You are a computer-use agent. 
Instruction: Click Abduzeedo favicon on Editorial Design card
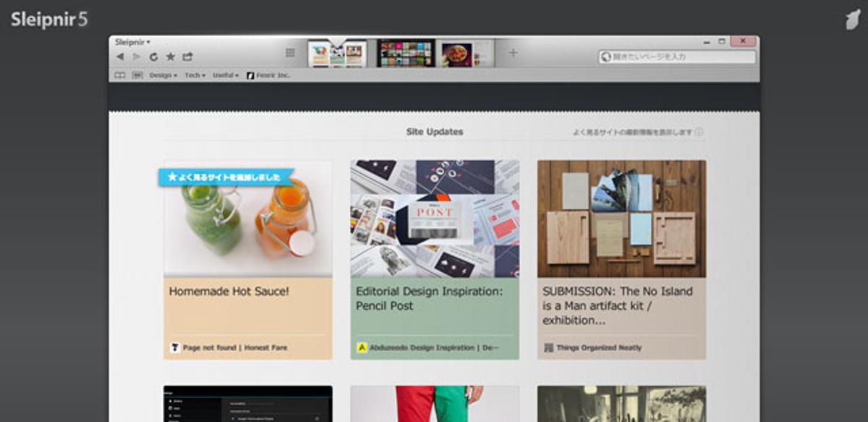point(362,347)
